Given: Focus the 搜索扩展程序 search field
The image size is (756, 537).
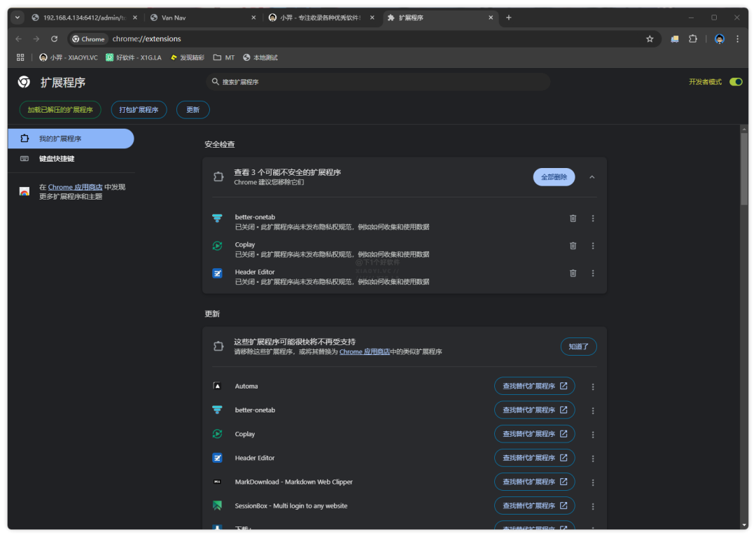Looking at the screenshot, I should click(378, 82).
